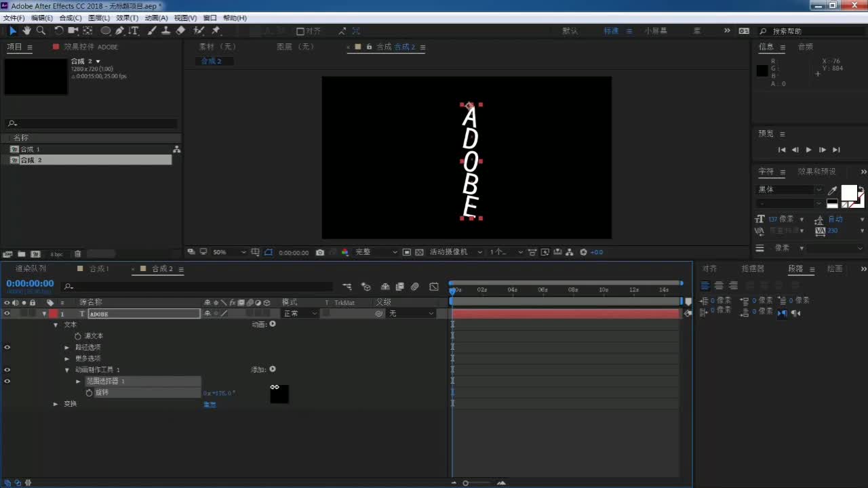Switch to 渲染队列 tab

pyautogui.click(x=31, y=269)
